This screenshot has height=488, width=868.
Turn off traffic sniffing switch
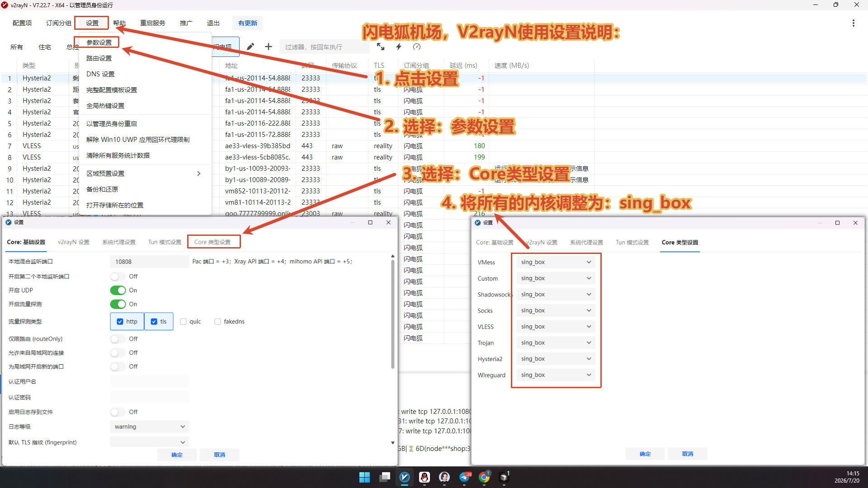118,304
